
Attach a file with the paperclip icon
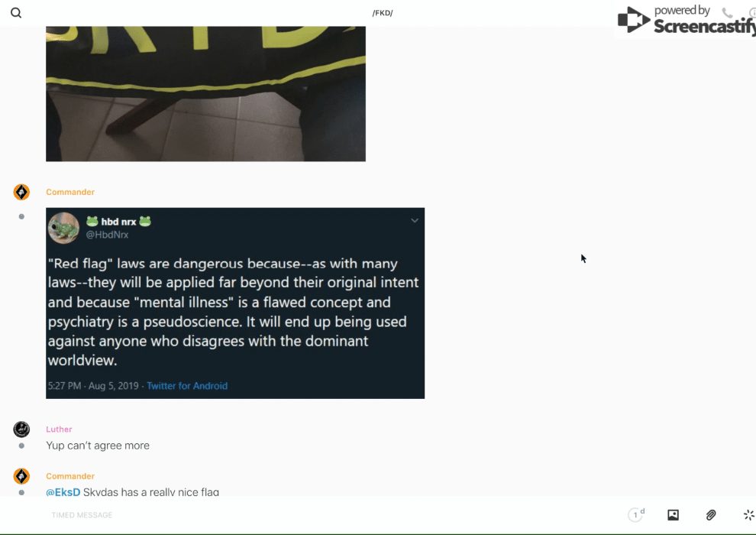(711, 514)
